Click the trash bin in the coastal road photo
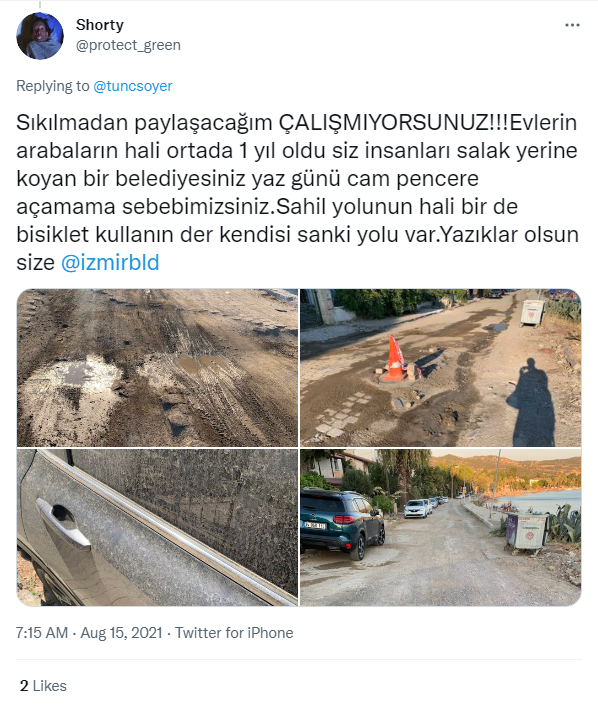598x710 pixels. pos(526,533)
